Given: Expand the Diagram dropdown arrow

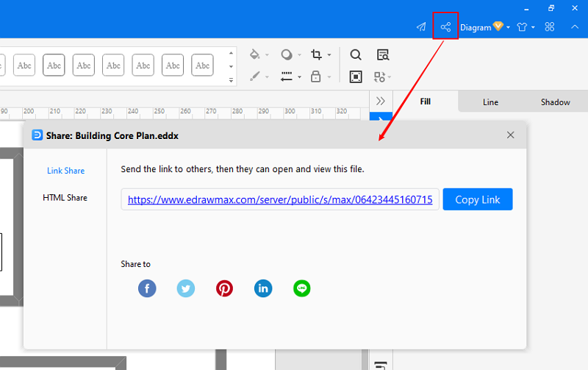Looking at the screenshot, I should pyautogui.click(x=508, y=27).
